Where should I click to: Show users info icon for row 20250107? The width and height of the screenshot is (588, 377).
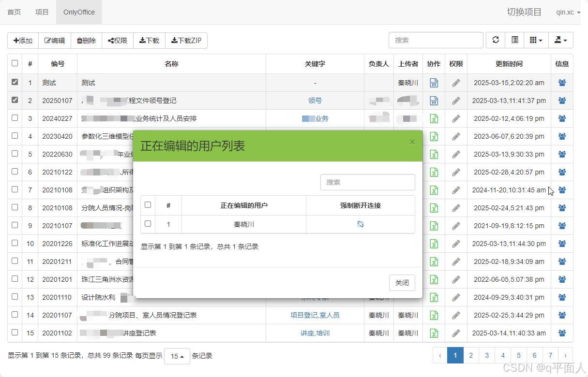pyautogui.click(x=562, y=101)
